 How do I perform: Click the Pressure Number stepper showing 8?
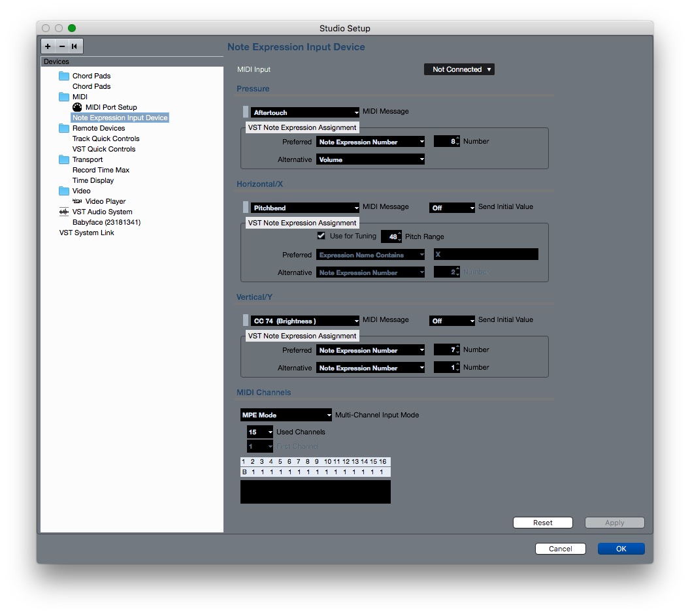point(447,141)
